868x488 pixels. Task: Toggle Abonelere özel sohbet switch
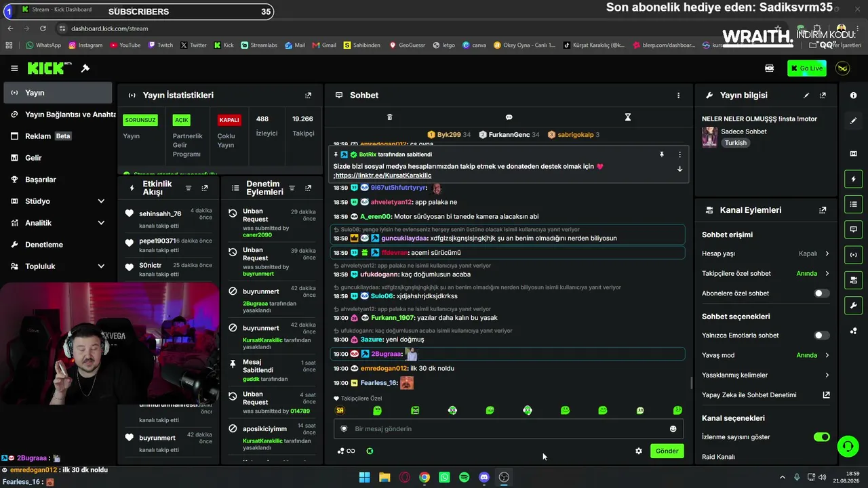pos(821,293)
